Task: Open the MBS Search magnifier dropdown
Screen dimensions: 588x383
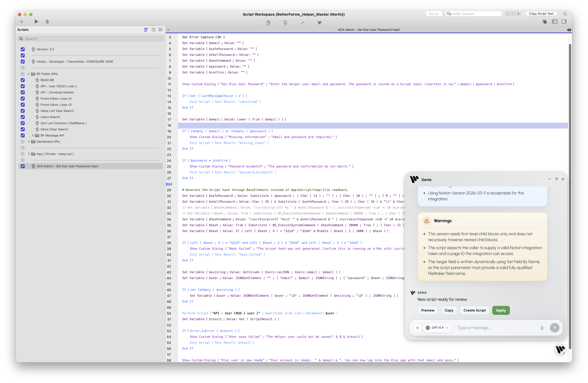Action: (x=449, y=14)
